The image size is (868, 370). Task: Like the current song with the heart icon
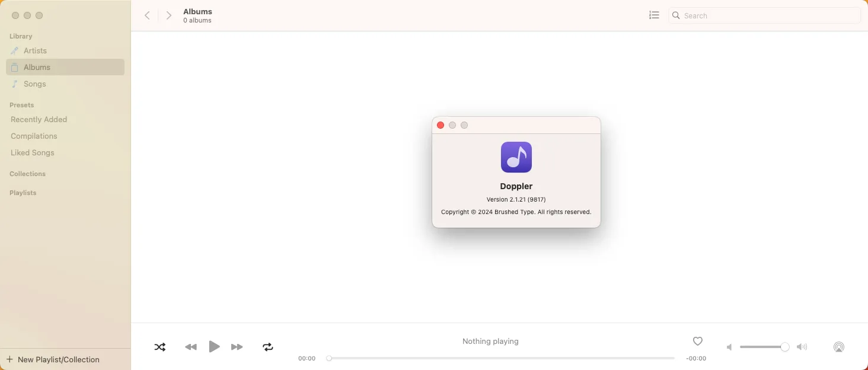coord(698,341)
